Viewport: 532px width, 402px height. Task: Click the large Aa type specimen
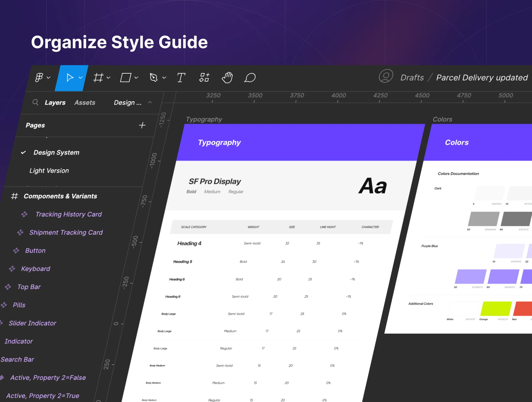(x=373, y=186)
